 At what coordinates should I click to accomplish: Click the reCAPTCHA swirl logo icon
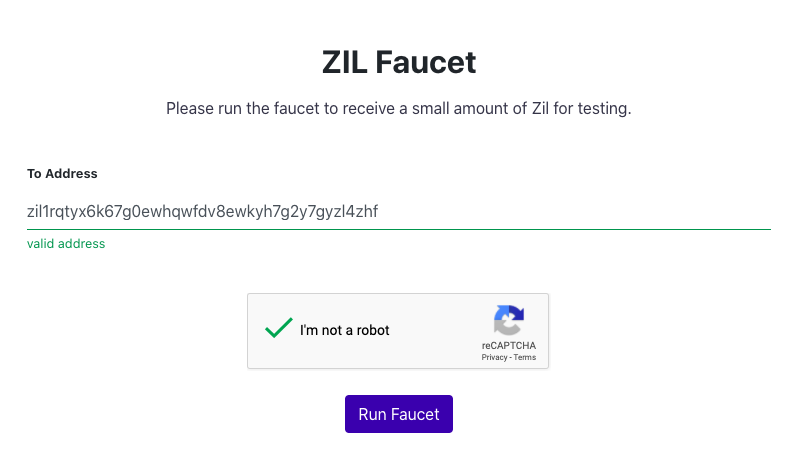click(x=509, y=320)
